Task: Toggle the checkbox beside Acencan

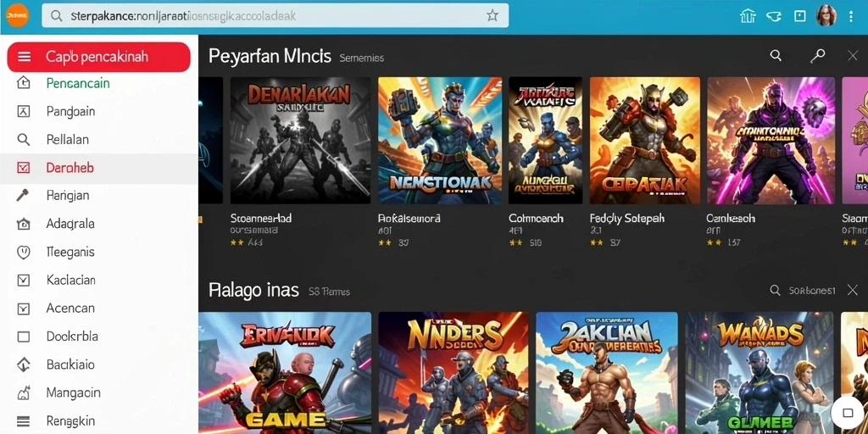Action: pos(23,309)
